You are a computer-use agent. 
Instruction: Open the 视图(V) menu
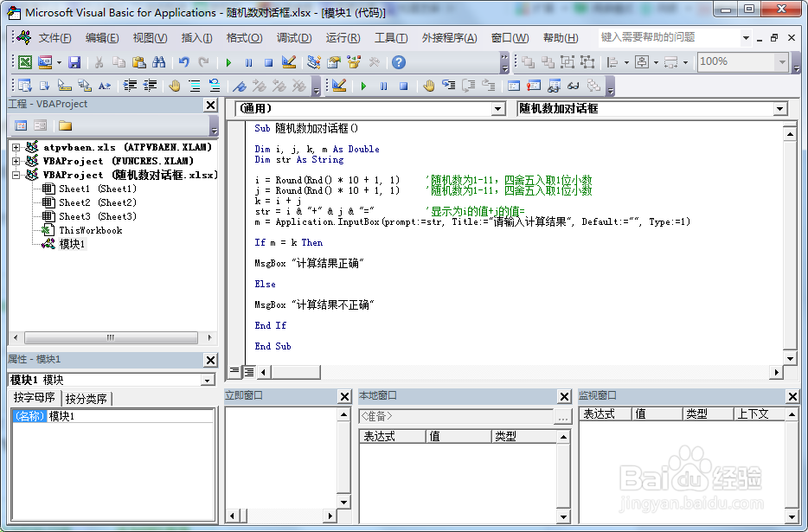click(x=150, y=38)
